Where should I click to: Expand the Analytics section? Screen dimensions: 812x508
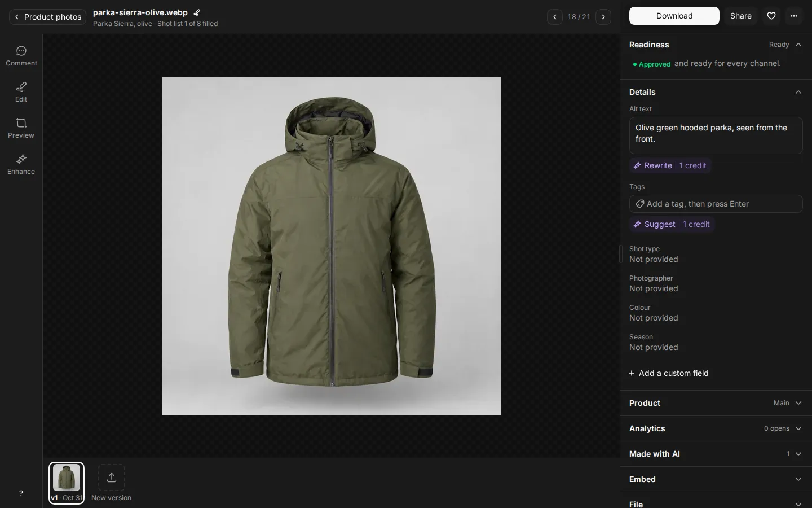point(716,428)
